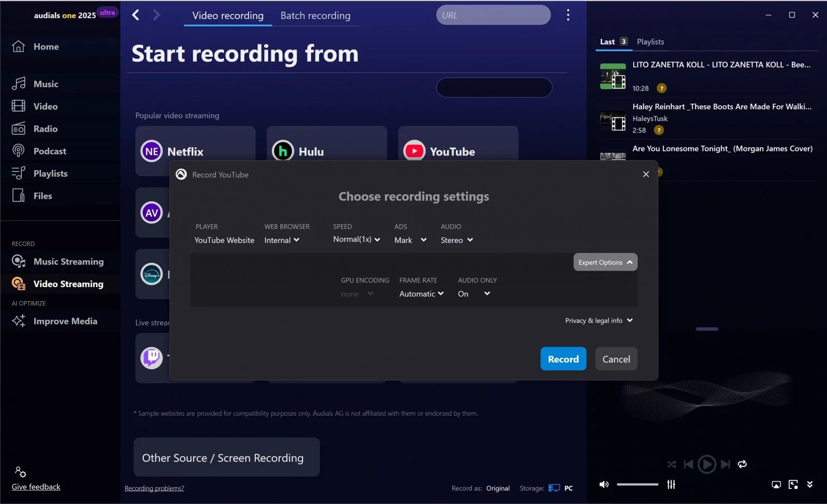Turn off Audio Only in Expert Options

[x=472, y=293]
